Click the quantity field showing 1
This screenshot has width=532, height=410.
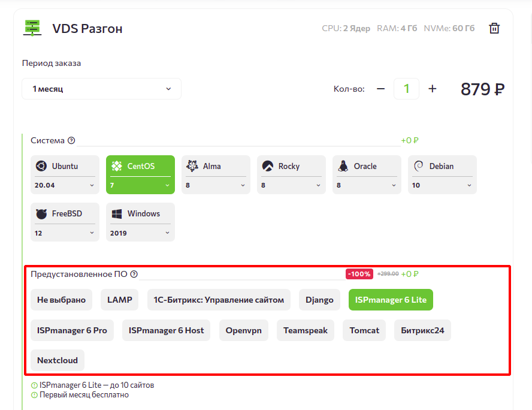click(x=406, y=89)
